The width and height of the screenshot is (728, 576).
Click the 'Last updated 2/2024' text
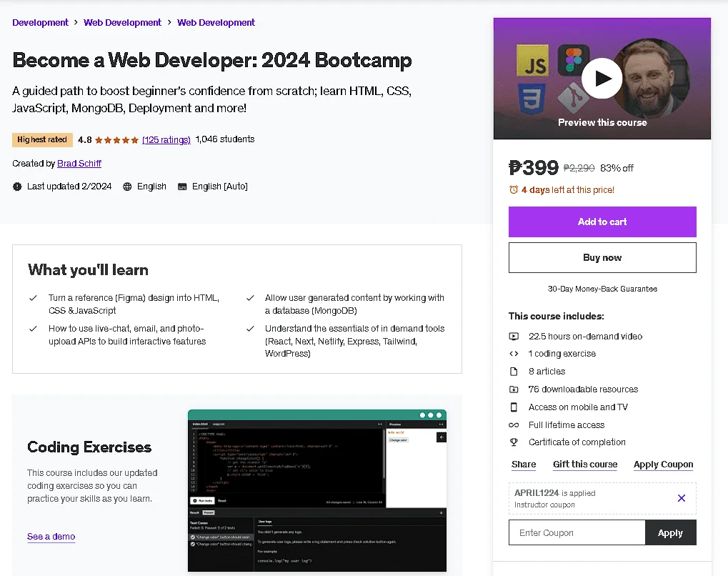click(69, 187)
